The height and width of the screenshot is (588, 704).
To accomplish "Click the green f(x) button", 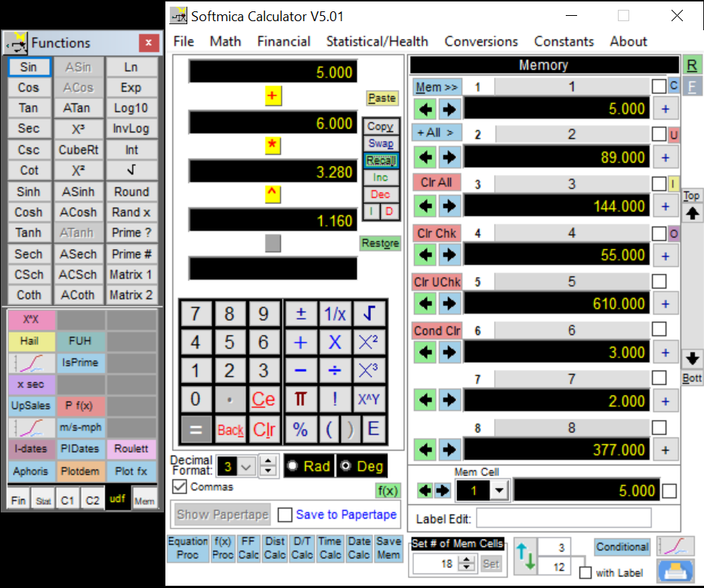I will click(388, 491).
